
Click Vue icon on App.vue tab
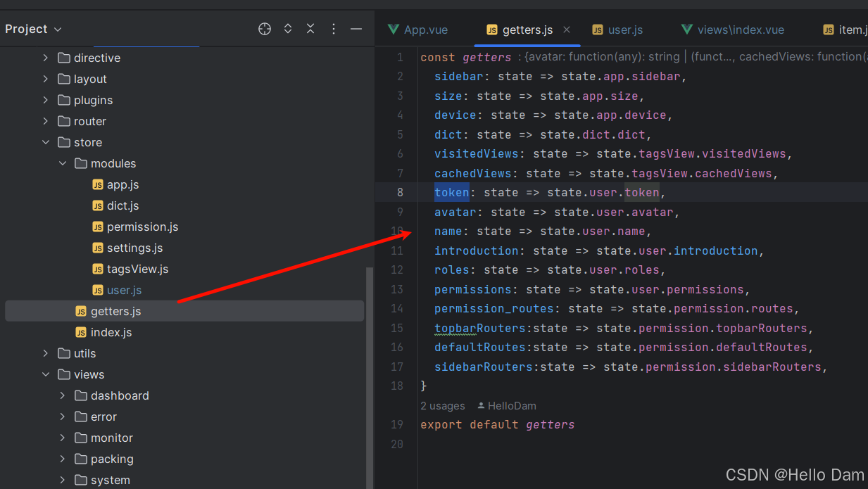coord(393,30)
